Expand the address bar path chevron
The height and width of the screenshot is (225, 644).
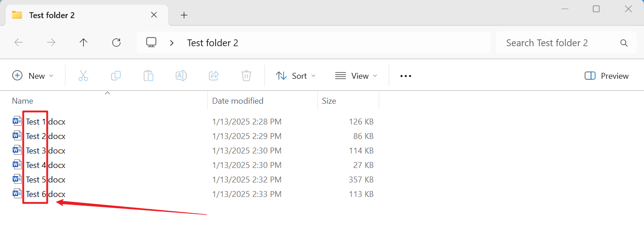pyautogui.click(x=172, y=43)
